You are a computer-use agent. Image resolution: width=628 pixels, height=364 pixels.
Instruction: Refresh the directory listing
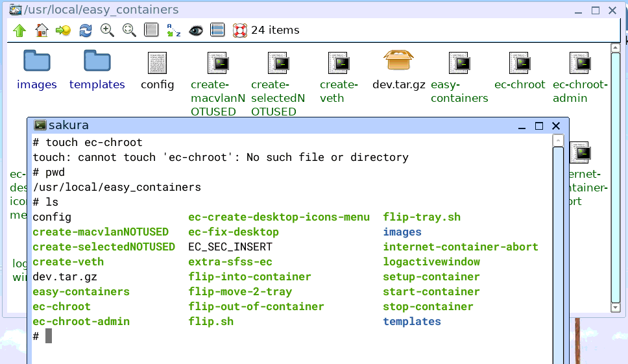click(x=85, y=30)
